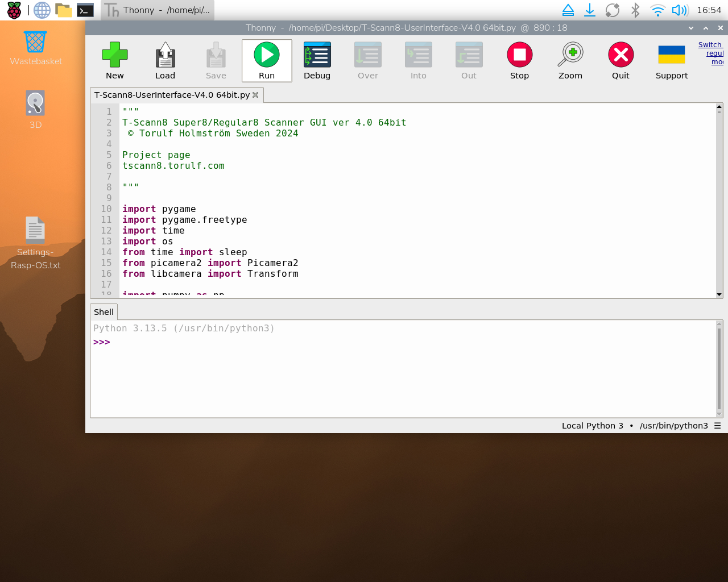Open the updates download tray icon
This screenshot has width=728, height=582.
click(590, 10)
